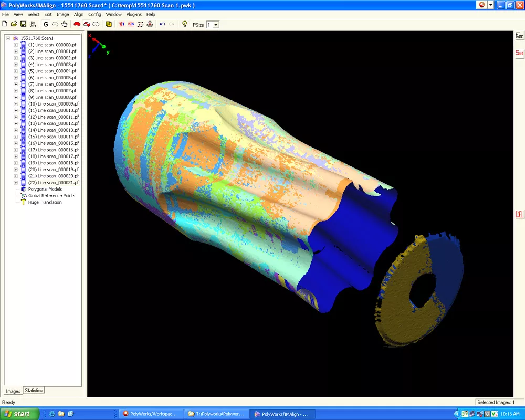Click the open folder toolbar icon
The image size is (525, 420).
click(14, 24)
